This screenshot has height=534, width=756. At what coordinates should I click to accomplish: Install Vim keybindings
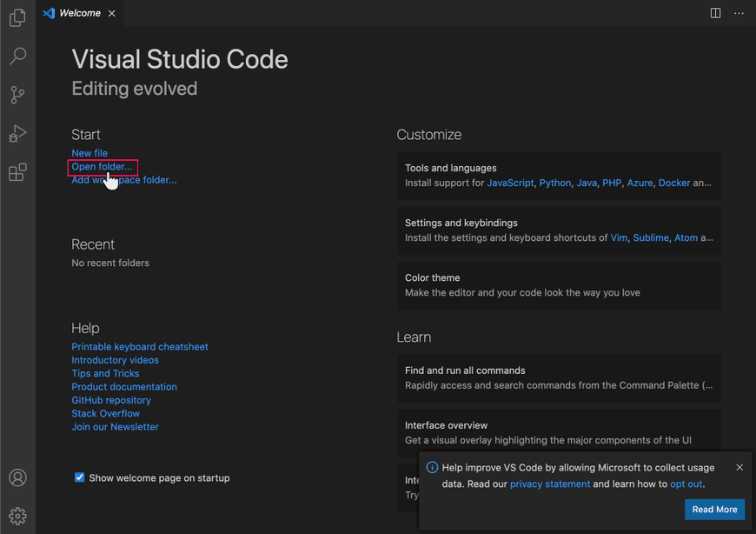(x=619, y=237)
